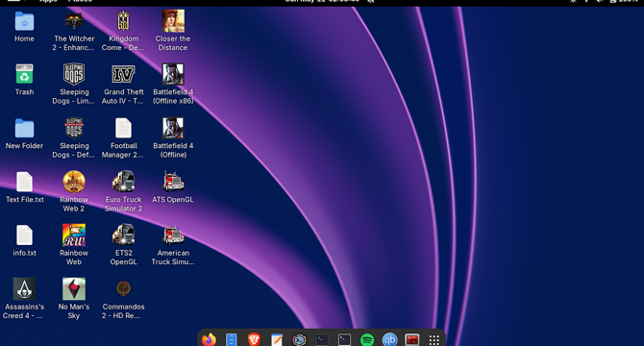Image resolution: width=644 pixels, height=346 pixels.
Task: Select the ATS OpenGL truck icon
Action: 173,182
